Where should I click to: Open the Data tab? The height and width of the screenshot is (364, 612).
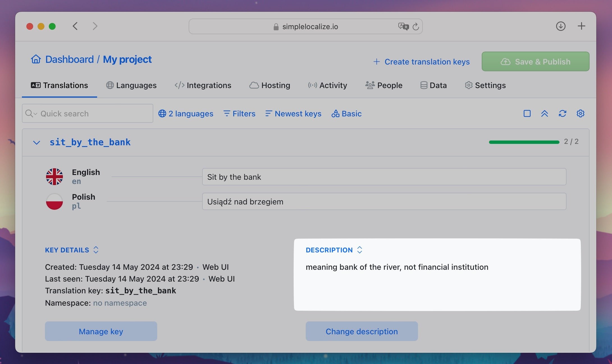[433, 85]
